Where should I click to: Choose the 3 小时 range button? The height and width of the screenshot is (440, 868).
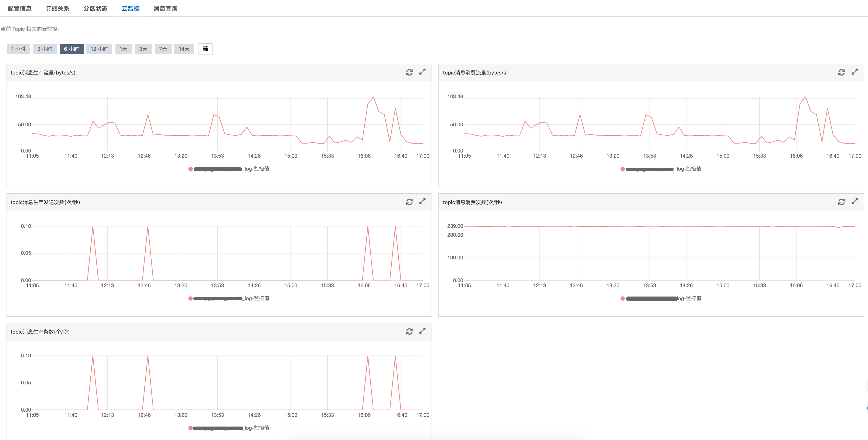45,49
